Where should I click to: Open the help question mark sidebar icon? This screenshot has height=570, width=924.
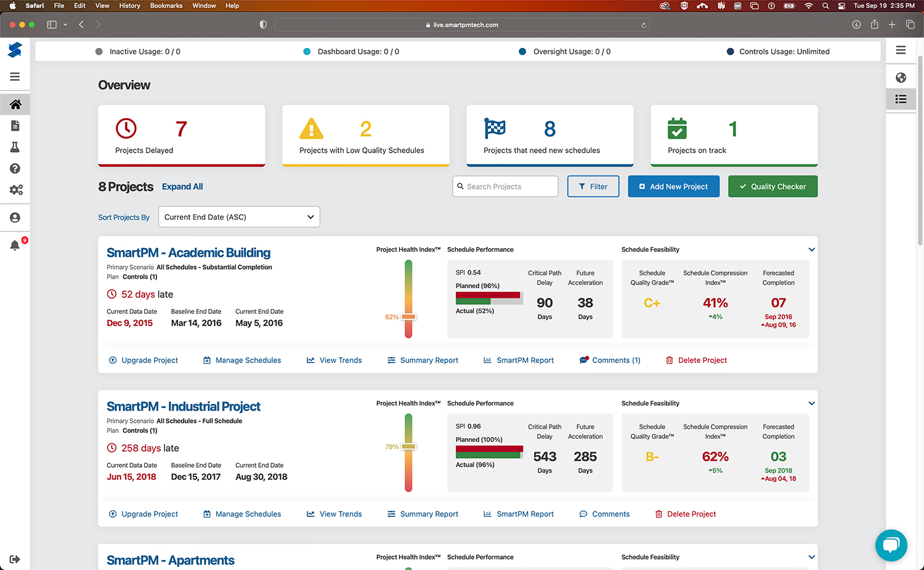pyautogui.click(x=15, y=169)
